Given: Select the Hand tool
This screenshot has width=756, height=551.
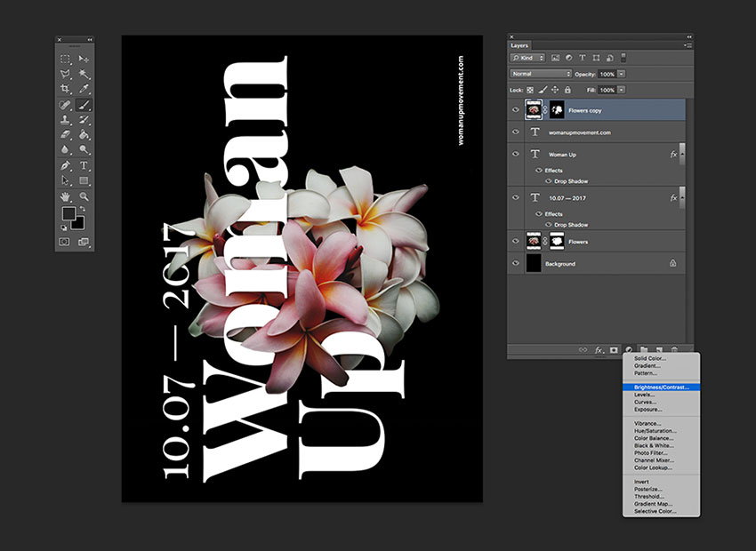Looking at the screenshot, I should point(65,196).
